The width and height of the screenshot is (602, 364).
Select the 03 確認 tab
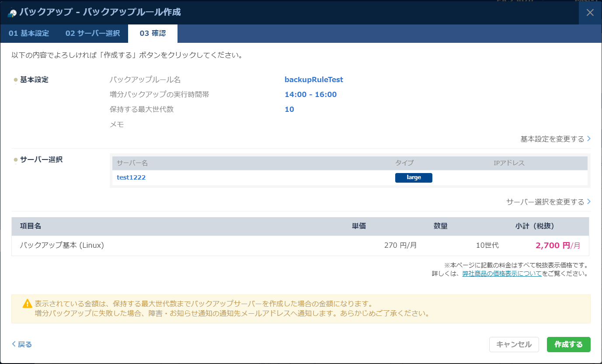point(153,33)
